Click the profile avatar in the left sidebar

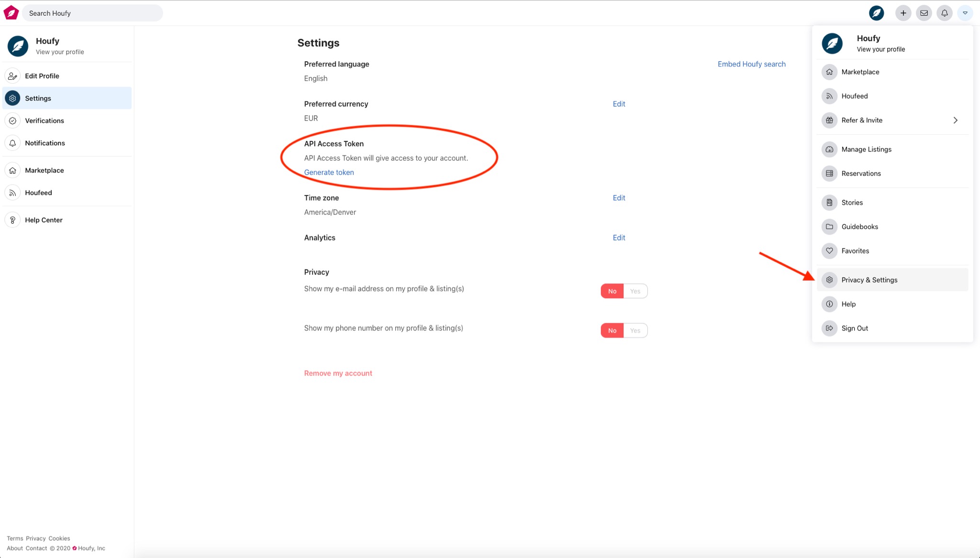(x=18, y=46)
